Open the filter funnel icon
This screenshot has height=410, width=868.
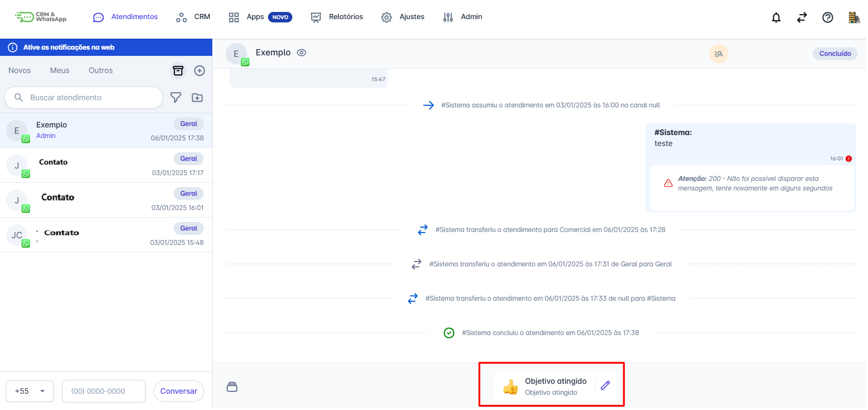tap(176, 97)
